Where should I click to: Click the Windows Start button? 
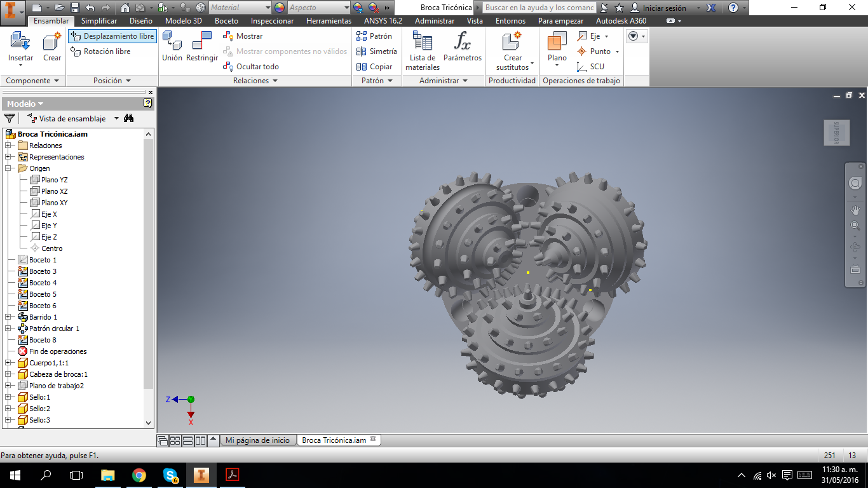pos(15,475)
